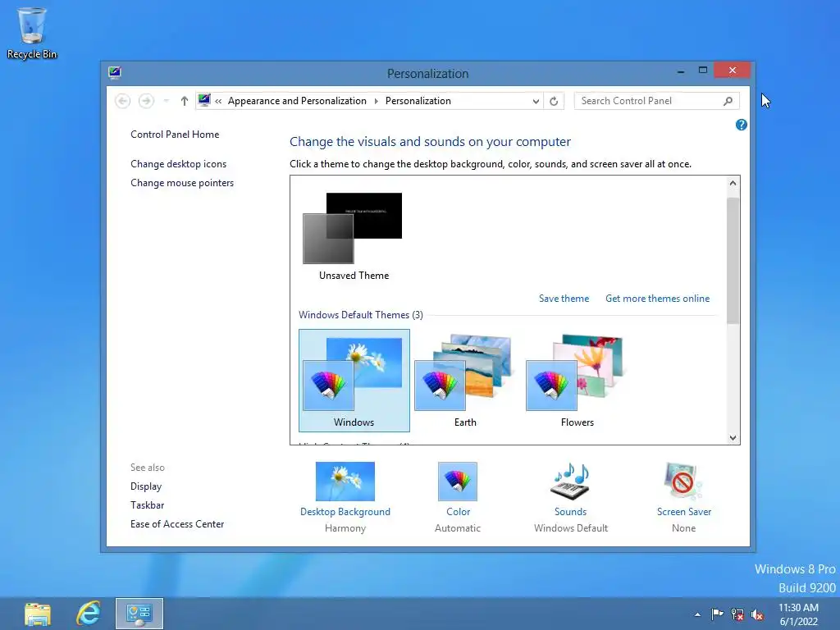Go up one level with up arrow
This screenshot has height=630, width=840.
tap(185, 101)
